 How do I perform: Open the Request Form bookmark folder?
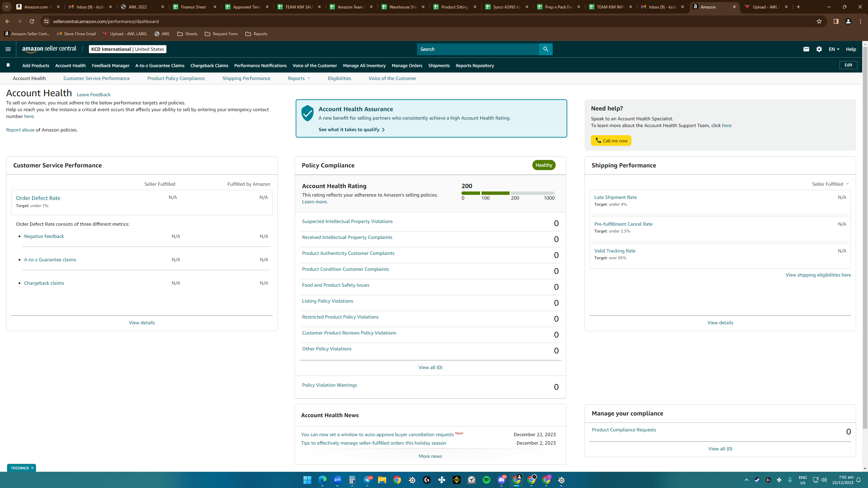[221, 34]
